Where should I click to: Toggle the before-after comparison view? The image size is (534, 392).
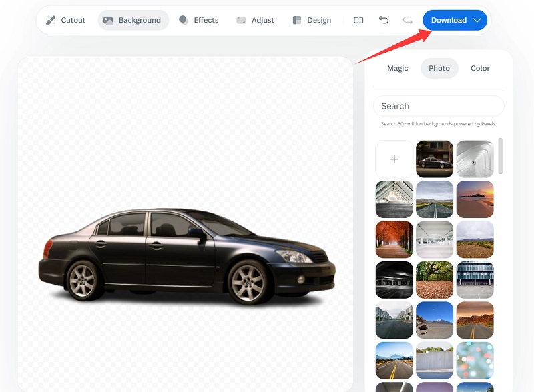click(358, 20)
